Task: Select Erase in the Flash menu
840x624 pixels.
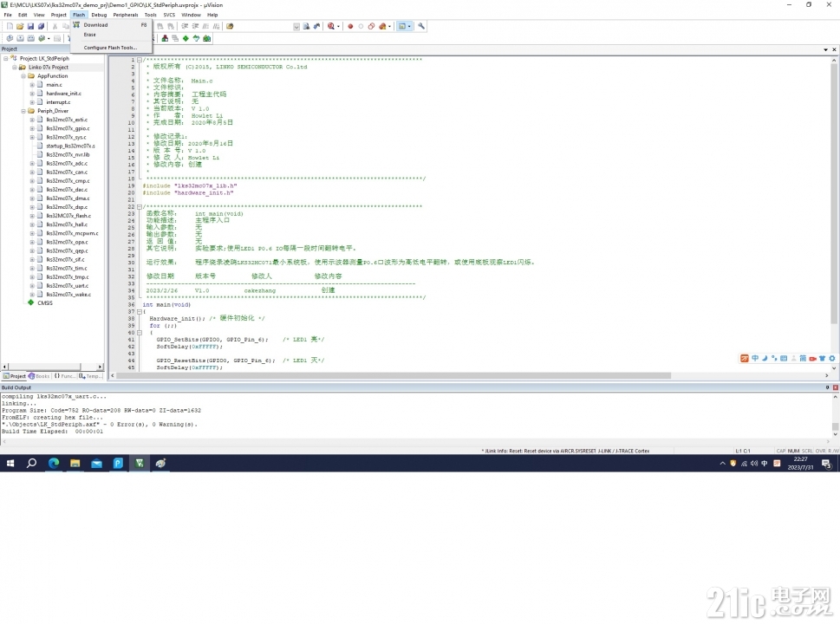Action: [110, 35]
